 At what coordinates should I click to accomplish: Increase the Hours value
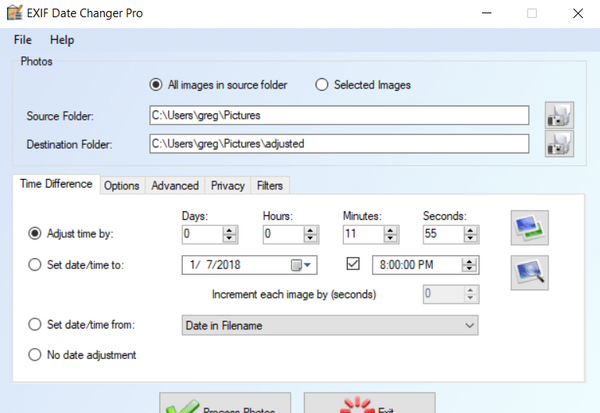(x=310, y=230)
